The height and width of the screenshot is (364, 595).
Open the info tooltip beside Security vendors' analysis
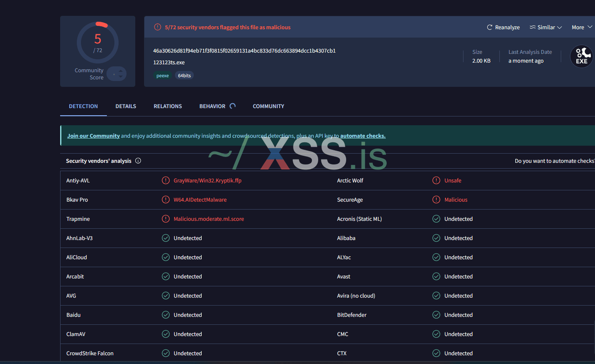138,161
